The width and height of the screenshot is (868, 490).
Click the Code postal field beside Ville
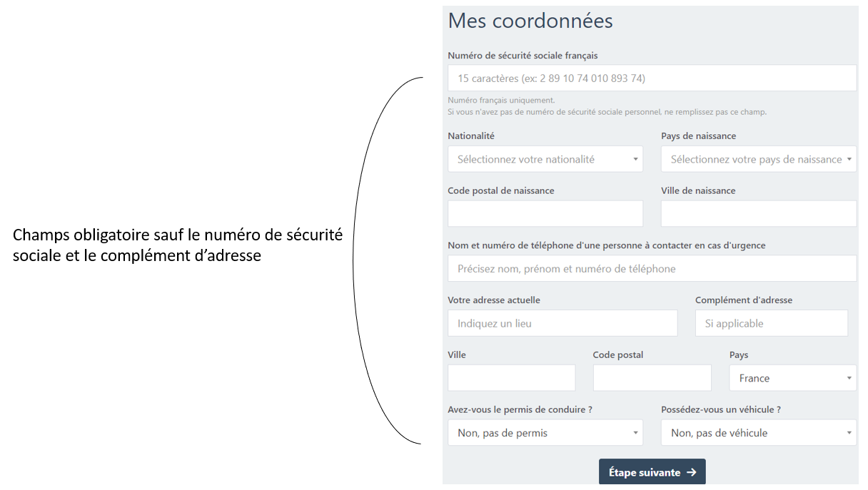point(652,378)
